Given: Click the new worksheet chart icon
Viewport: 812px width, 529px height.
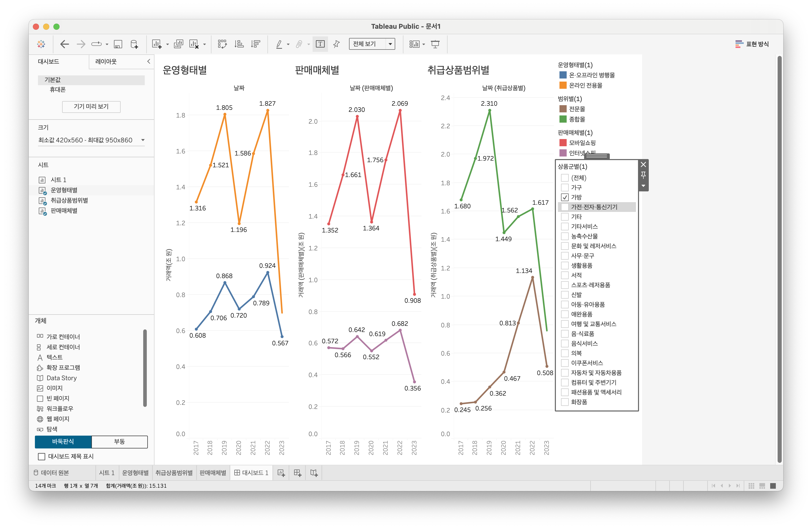Looking at the screenshot, I should click(x=157, y=44).
